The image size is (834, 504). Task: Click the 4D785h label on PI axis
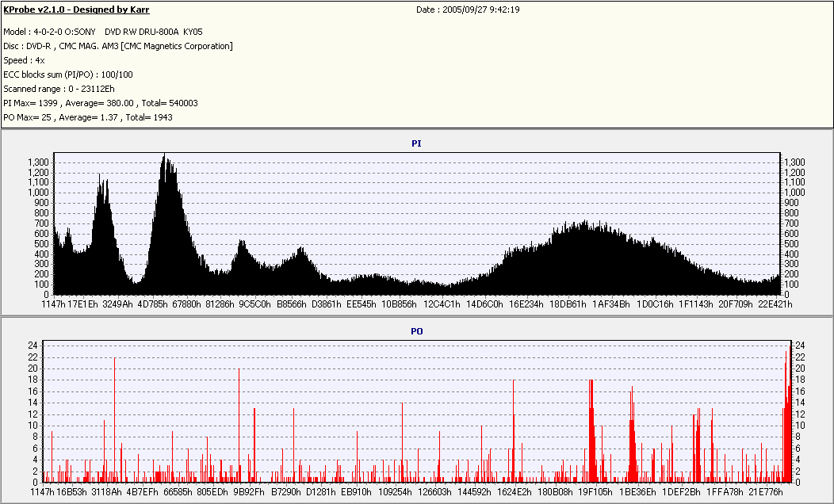click(x=154, y=304)
